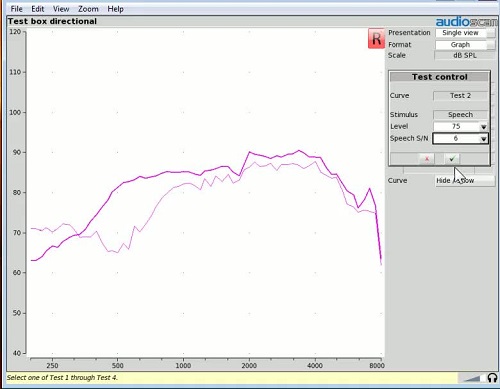Open the Format Graph selector
The image size is (500, 389).
[x=464, y=45]
